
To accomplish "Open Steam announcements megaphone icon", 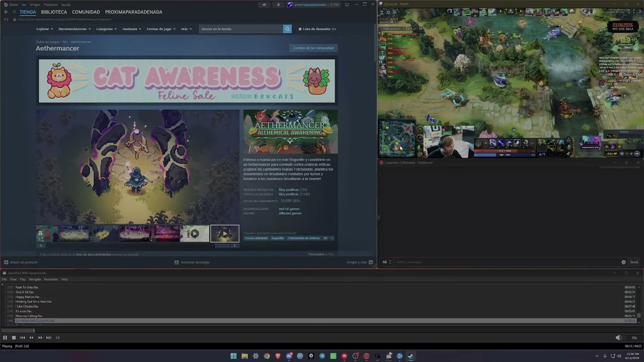I will 264,5.
